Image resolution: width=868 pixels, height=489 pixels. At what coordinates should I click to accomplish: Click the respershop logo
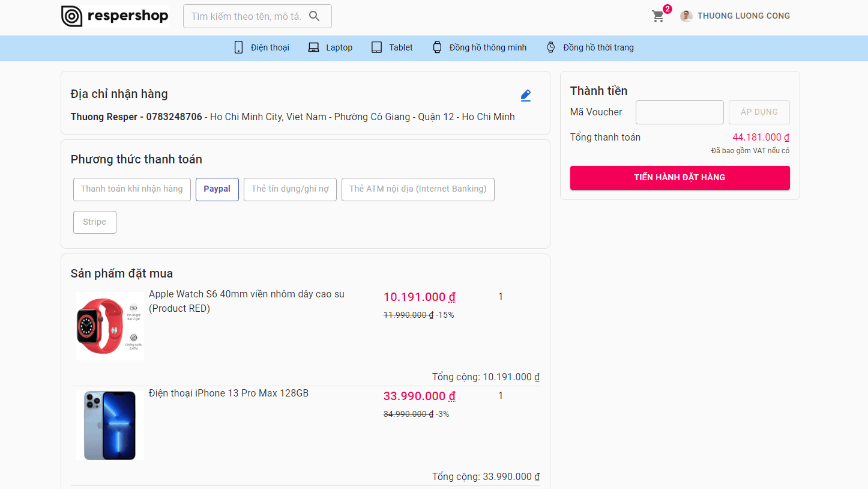click(x=115, y=16)
